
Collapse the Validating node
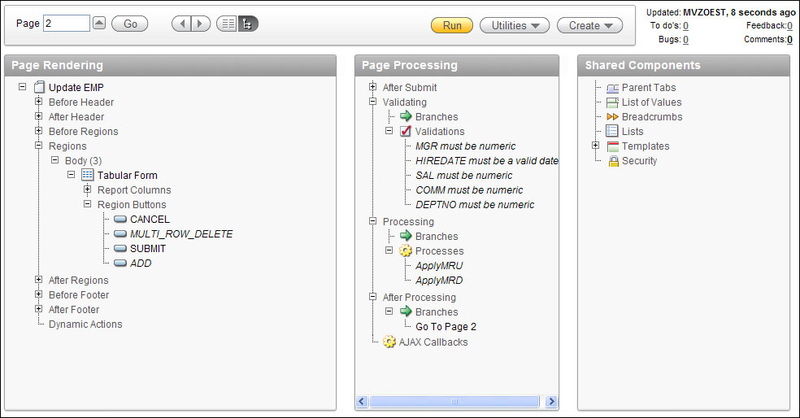point(372,102)
